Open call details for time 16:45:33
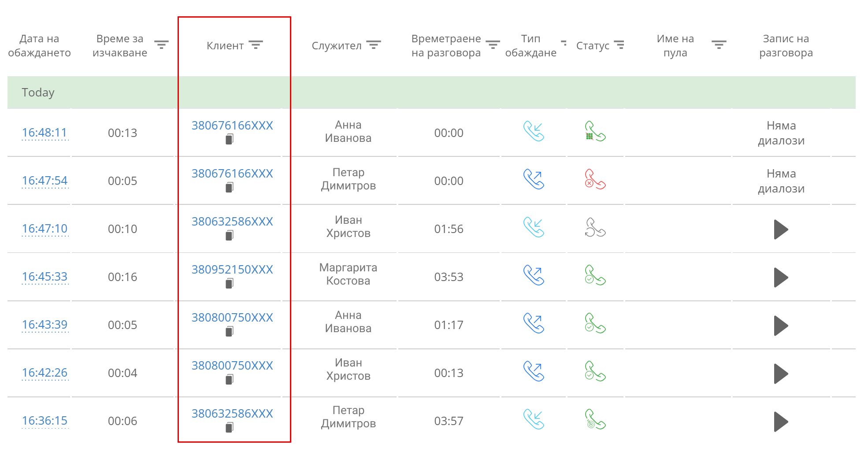Viewport: 868px width, 459px height. coord(45,277)
